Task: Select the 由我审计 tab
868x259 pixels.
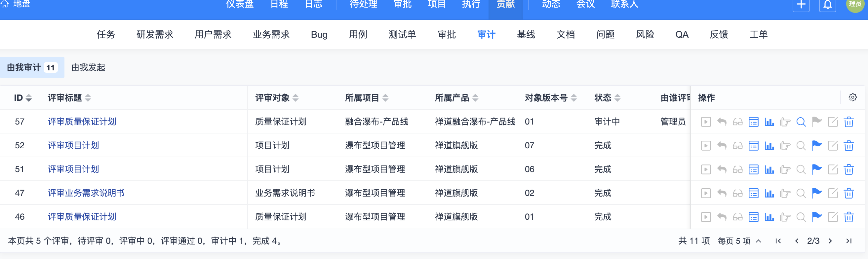Action: 32,67
